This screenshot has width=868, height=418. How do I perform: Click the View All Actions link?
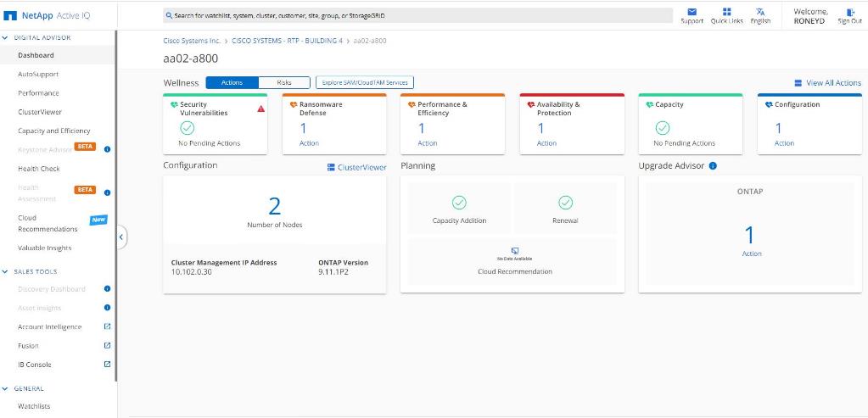(834, 83)
